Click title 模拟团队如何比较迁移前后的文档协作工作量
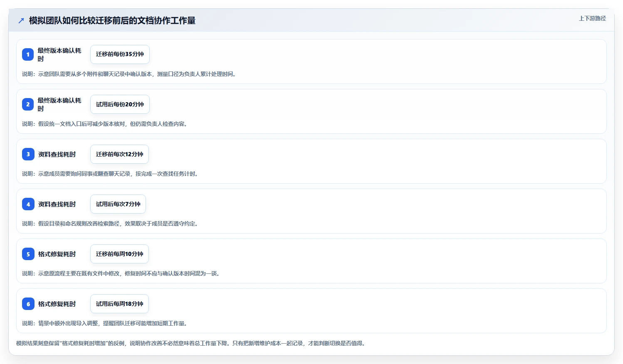Image resolution: width=623 pixels, height=364 pixels. [112, 20]
